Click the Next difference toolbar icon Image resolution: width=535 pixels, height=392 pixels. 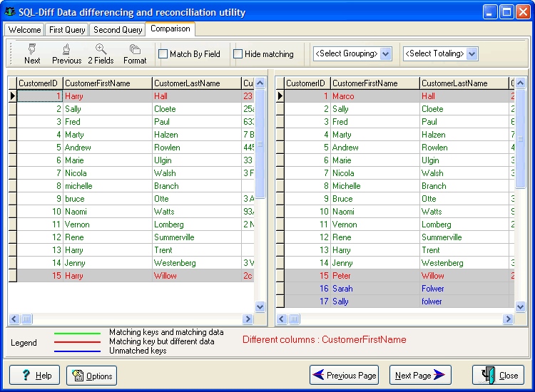32,54
